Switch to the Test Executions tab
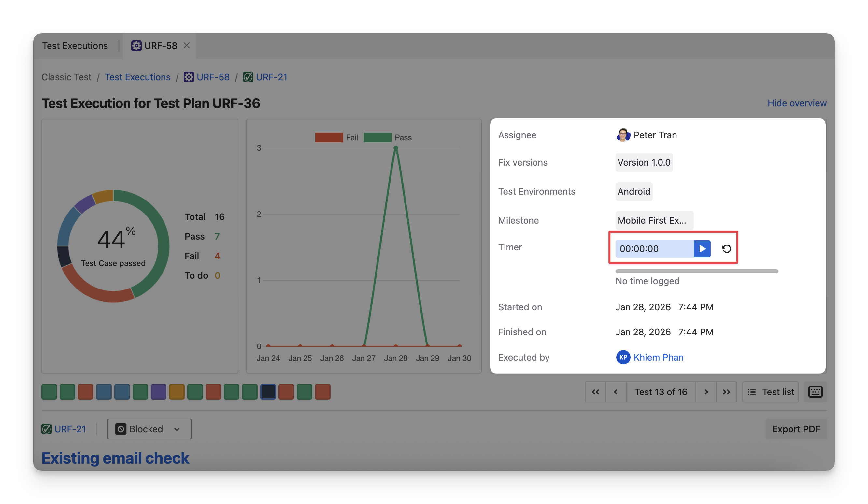The width and height of the screenshot is (868, 504). pyautogui.click(x=75, y=46)
